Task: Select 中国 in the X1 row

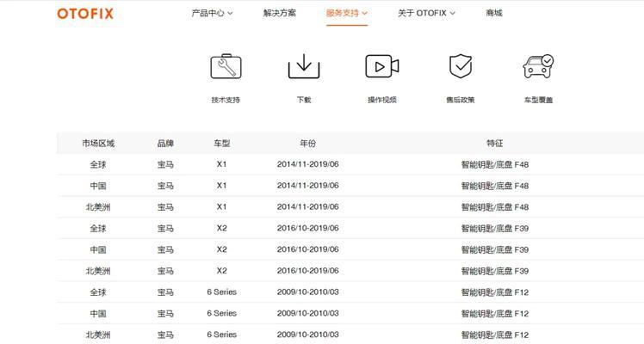Action: (98, 186)
